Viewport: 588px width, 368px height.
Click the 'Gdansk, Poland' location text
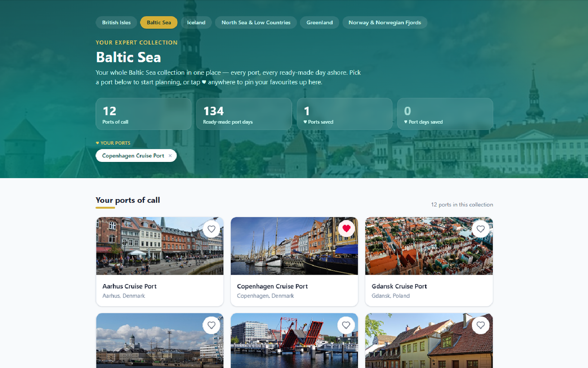pos(391,296)
